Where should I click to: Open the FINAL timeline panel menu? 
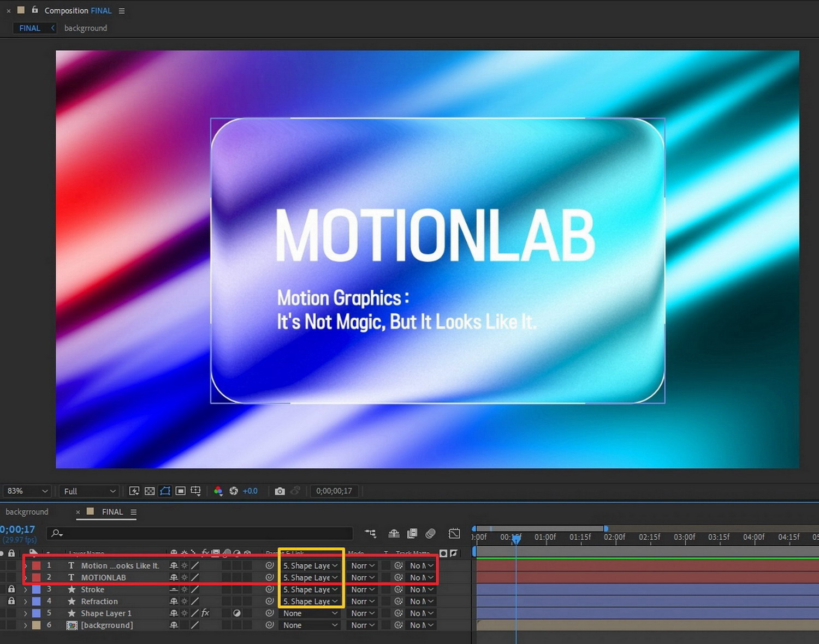click(133, 512)
